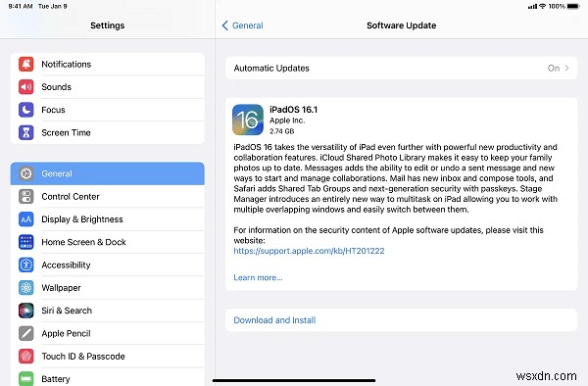Tap the chevron beside Automatic Updates On
The height and width of the screenshot is (386, 588).
pyautogui.click(x=566, y=68)
